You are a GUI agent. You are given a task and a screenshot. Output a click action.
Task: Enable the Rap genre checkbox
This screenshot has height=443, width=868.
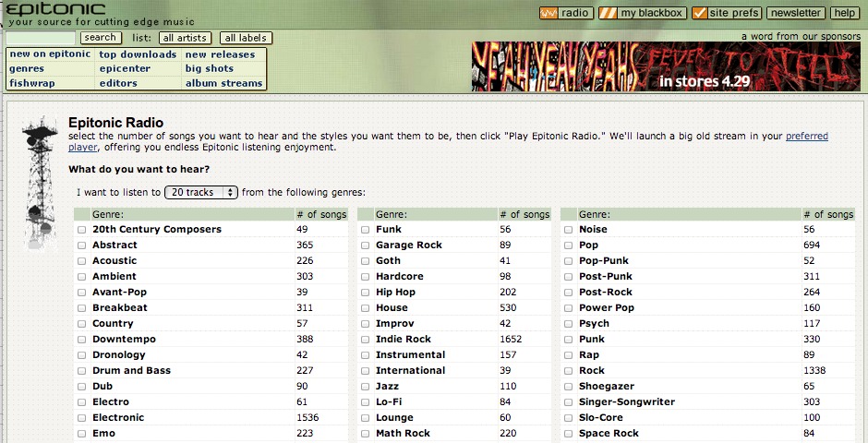[x=569, y=355]
